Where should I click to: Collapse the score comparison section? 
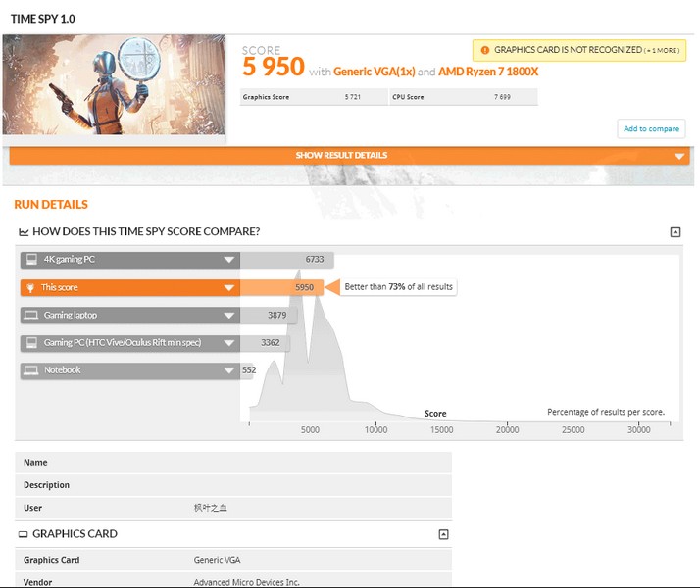[x=675, y=232]
